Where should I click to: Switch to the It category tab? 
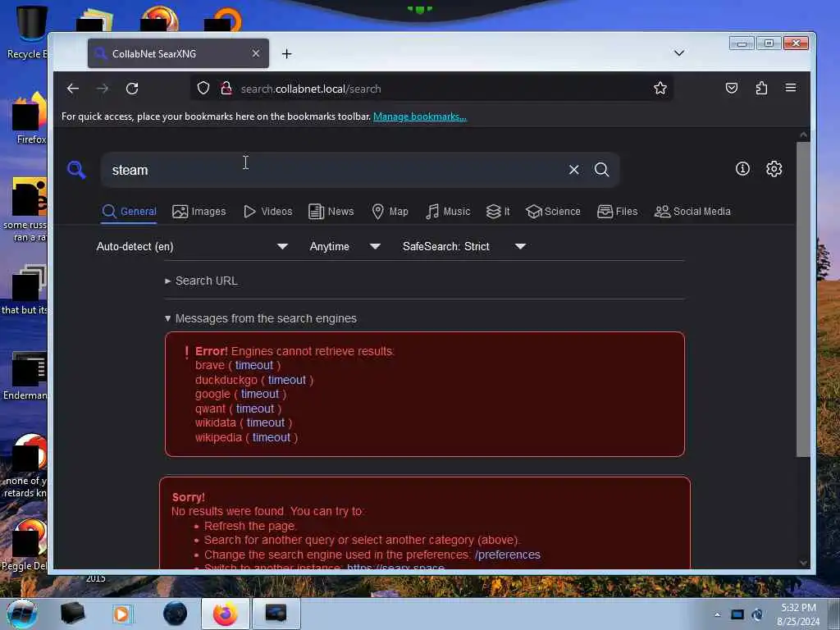coord(498,211)
